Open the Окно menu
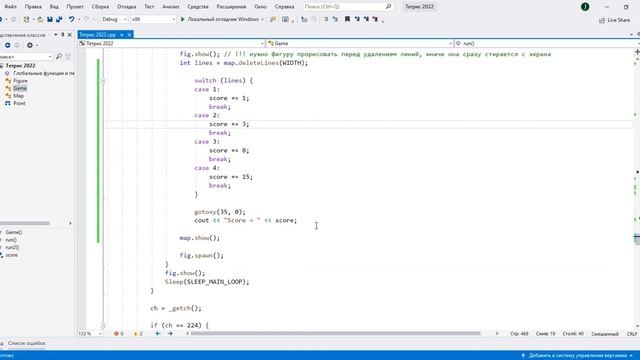This screenshot has height=360, width=640. coord(260,7)
